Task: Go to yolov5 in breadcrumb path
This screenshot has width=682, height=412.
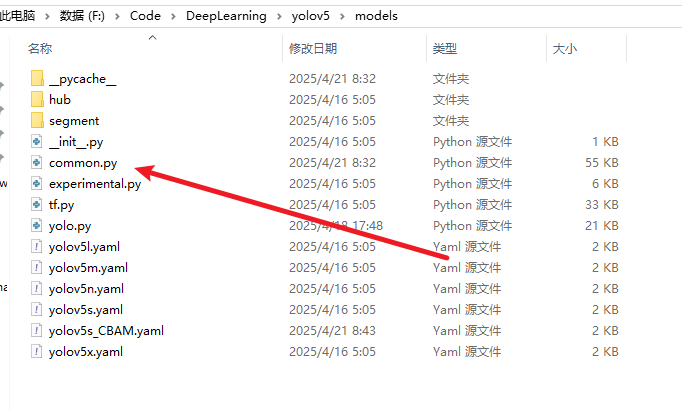Action: 311,16
